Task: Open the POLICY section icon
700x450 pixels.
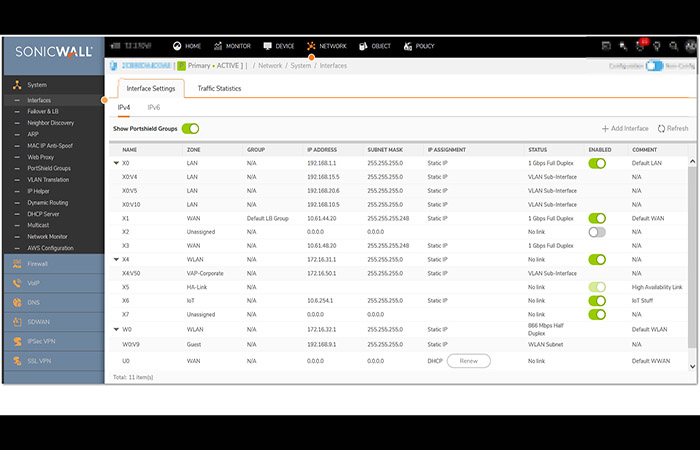Action: tap(408, 46)
